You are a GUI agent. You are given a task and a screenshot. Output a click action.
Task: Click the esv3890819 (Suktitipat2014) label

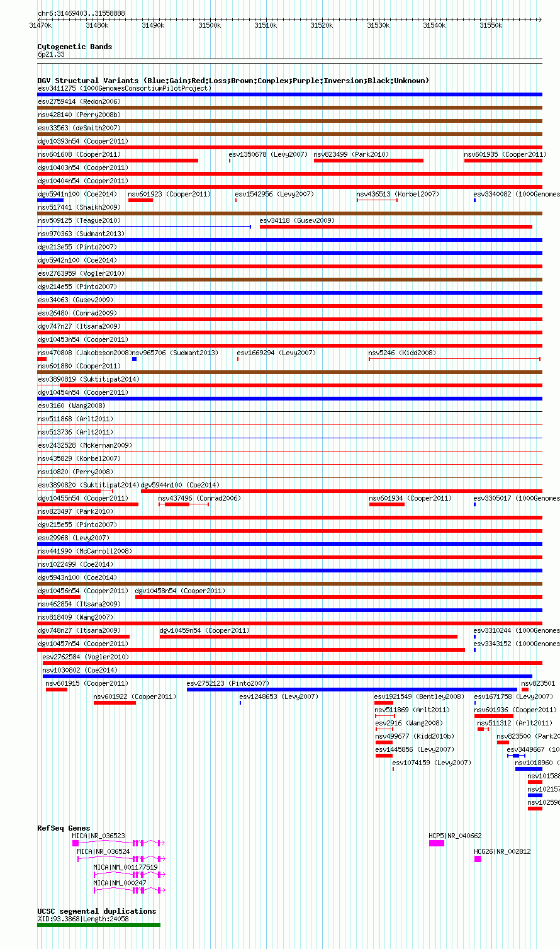pos(89,379)
